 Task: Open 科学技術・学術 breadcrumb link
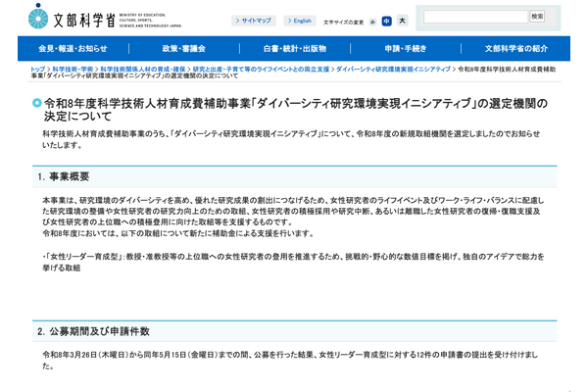coord(73,69)
